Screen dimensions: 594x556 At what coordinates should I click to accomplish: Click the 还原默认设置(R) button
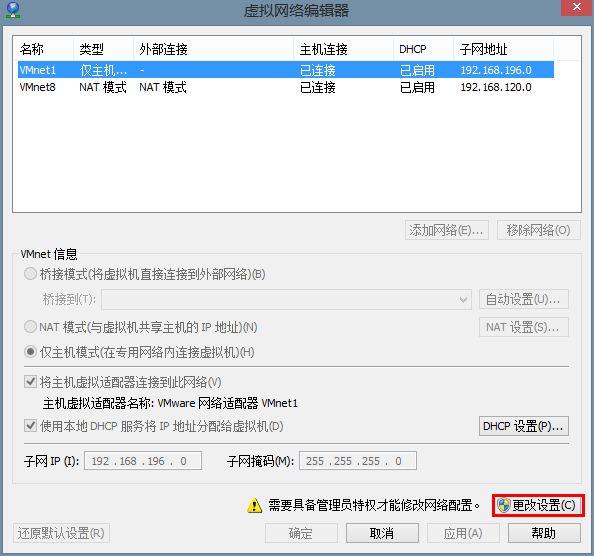pos(61,533)
